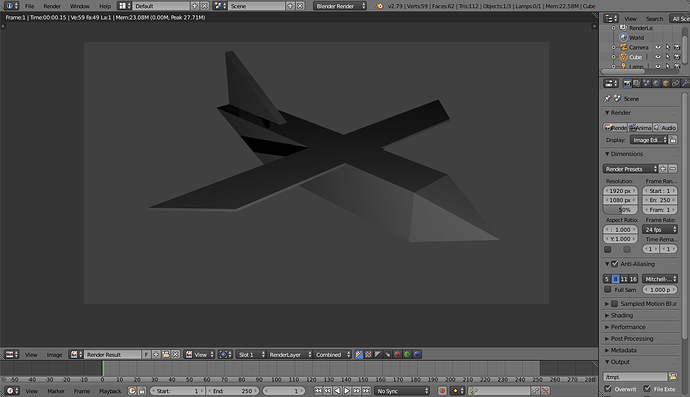690x397 pixels.
Task: Open an image with folder icon
Action: [166, 354]
